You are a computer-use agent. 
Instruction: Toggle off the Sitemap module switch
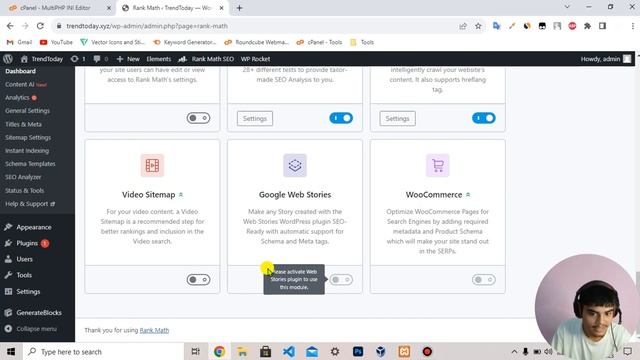coord(484,118)
